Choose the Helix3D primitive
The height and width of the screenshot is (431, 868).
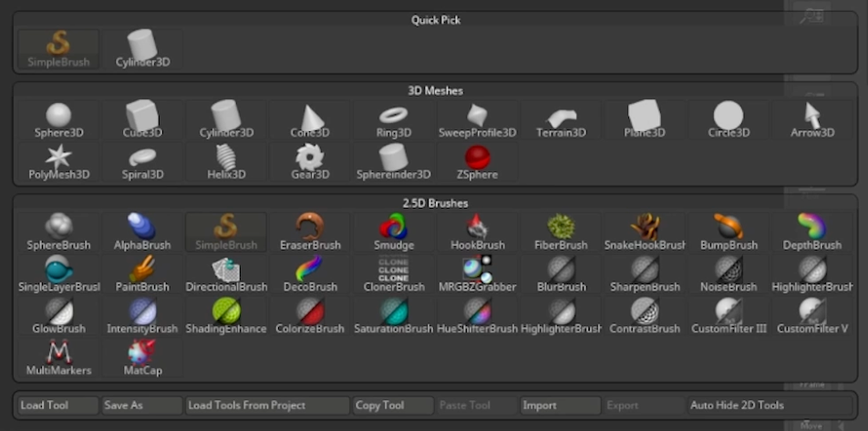click(226, 162)
